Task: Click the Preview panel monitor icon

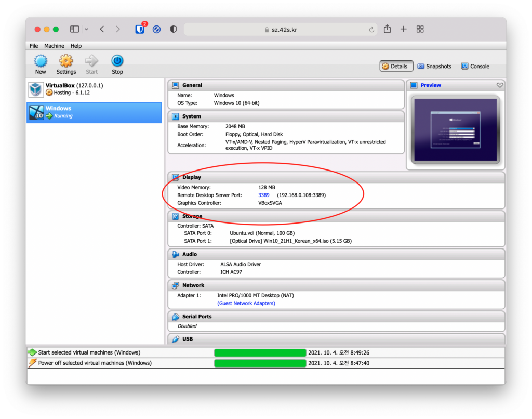Action: (414, 85)
